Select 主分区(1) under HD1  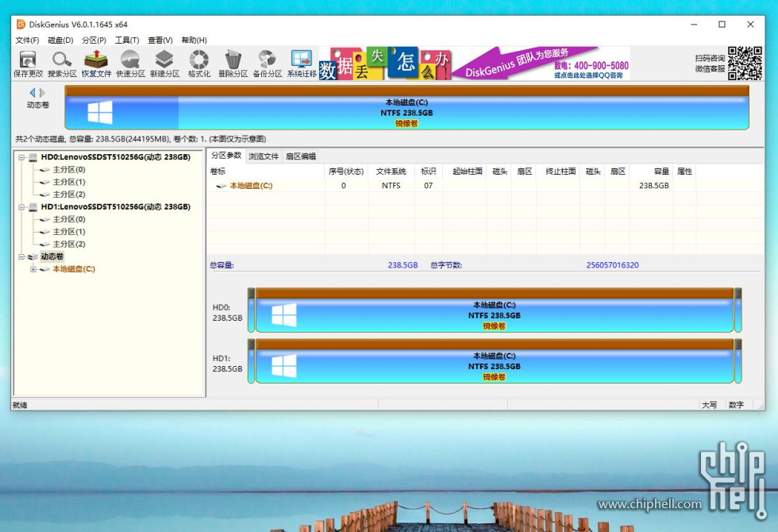tap(69, 232)
